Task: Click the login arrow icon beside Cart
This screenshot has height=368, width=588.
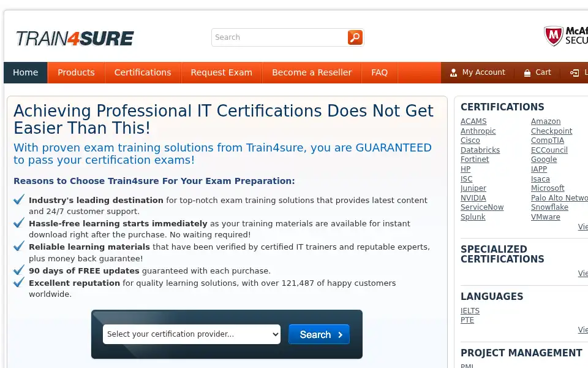Action: pyautogui.click(x=574, y=73)
